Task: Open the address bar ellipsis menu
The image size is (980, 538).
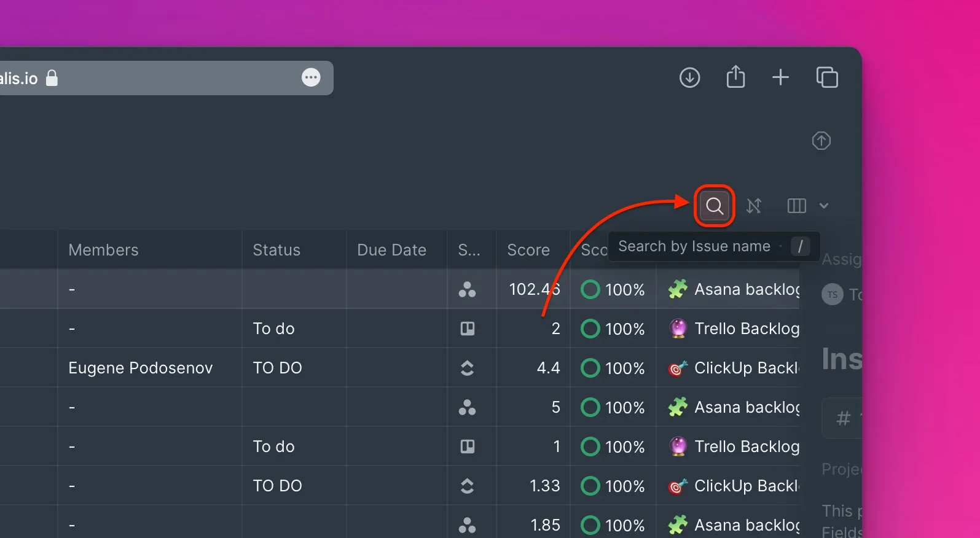Action: [x=311, y=78]
